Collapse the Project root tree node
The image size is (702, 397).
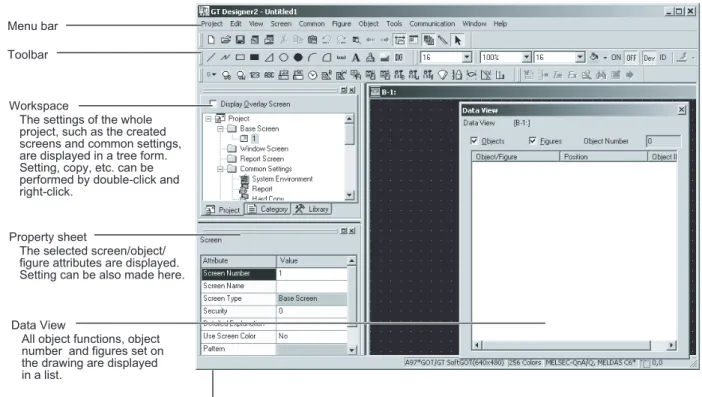[x=208, y=119]
